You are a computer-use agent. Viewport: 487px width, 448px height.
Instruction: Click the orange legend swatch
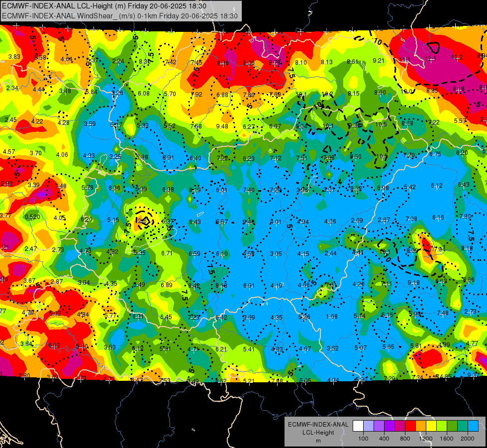tap(421, 426)
